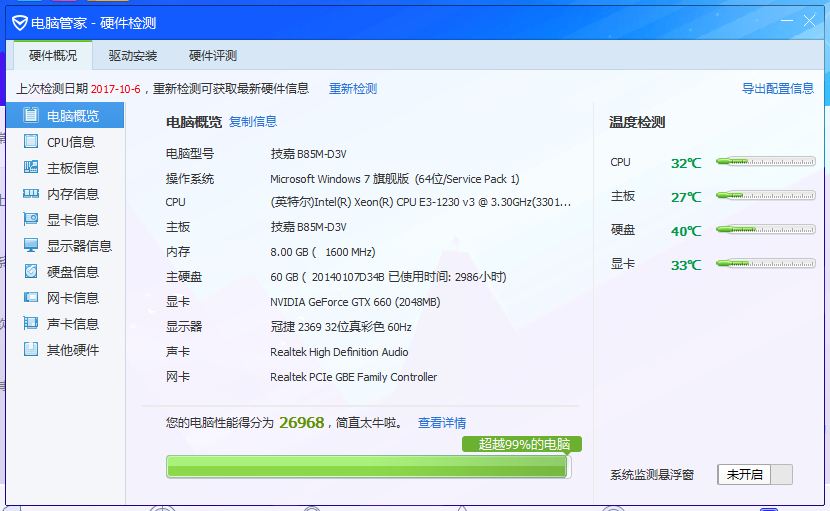Open the 内存信息 memory icon
This screenshot has width=830, height=511.
[31, 193]
